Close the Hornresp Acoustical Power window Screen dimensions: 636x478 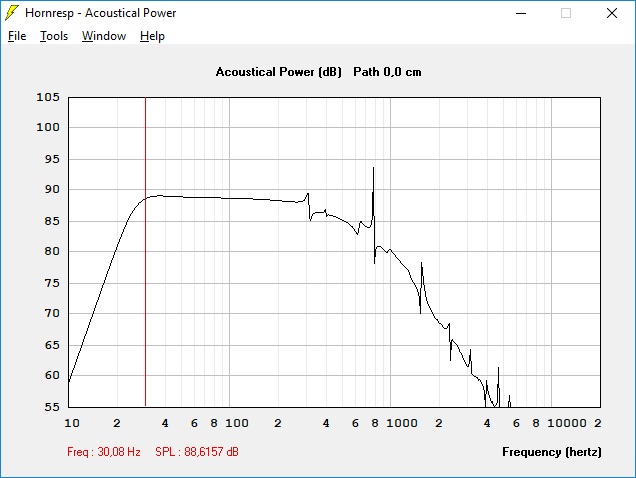pyautogui.click(x=612, y=13)
